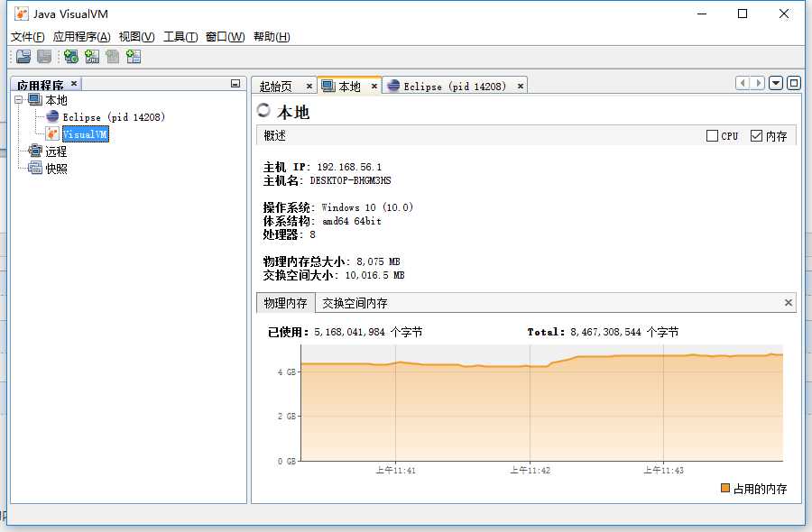Switch to the Eclipse (pid 14208) tab
This screenshot has width=812, height=532.
[x=455, y=87]
